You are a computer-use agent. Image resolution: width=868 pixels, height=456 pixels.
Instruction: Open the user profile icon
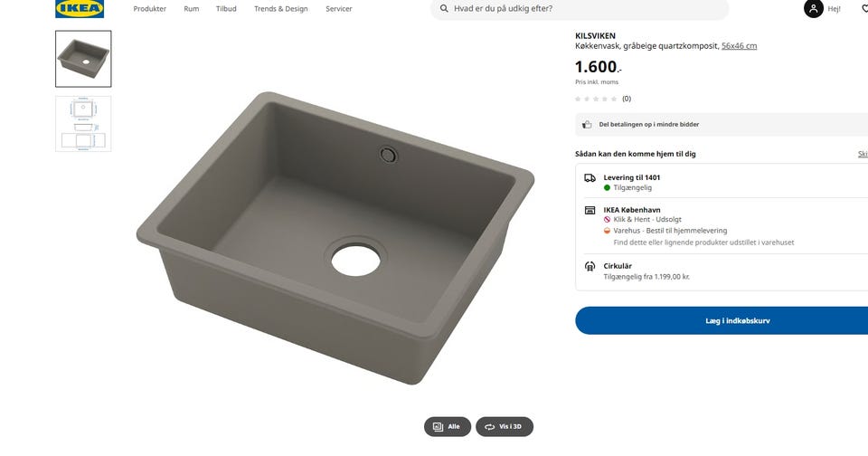coord(814,9)
